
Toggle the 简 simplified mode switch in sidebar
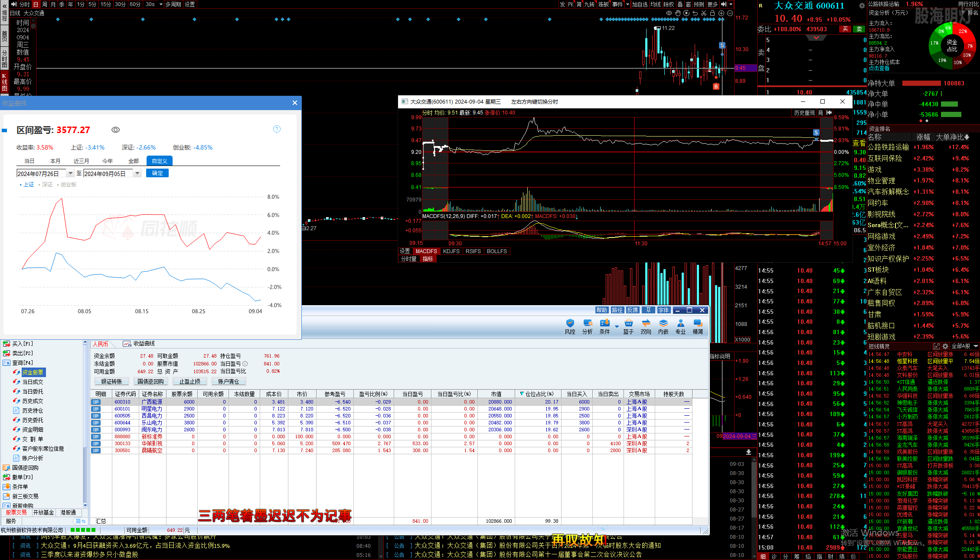80,521
